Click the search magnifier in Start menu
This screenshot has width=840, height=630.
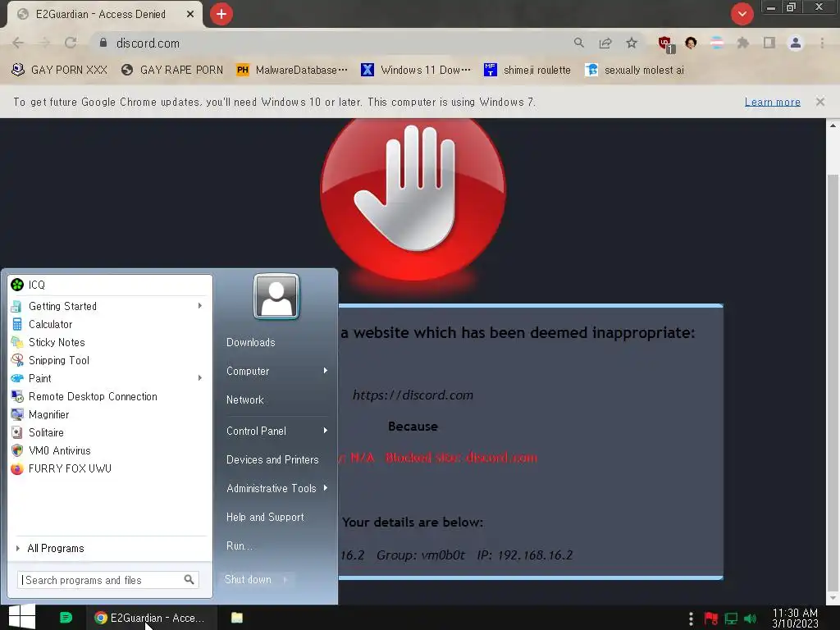(189, 580)
